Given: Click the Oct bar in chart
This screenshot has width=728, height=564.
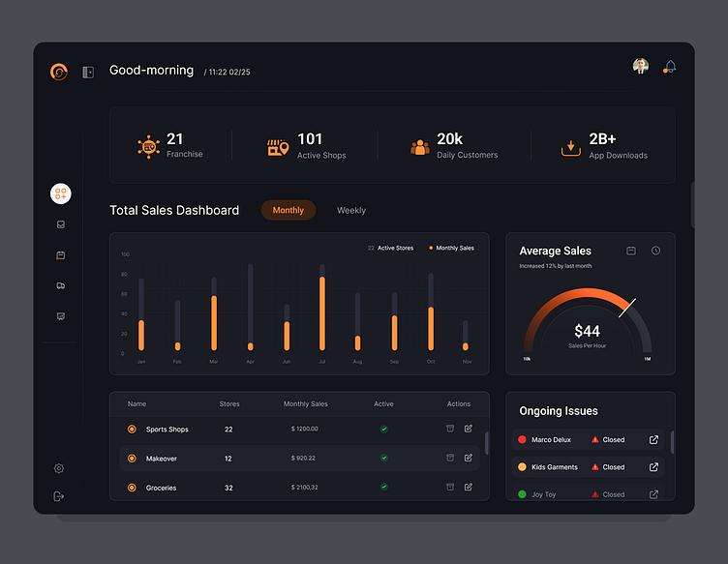Looking at the screenshot, I should (431, 328).
